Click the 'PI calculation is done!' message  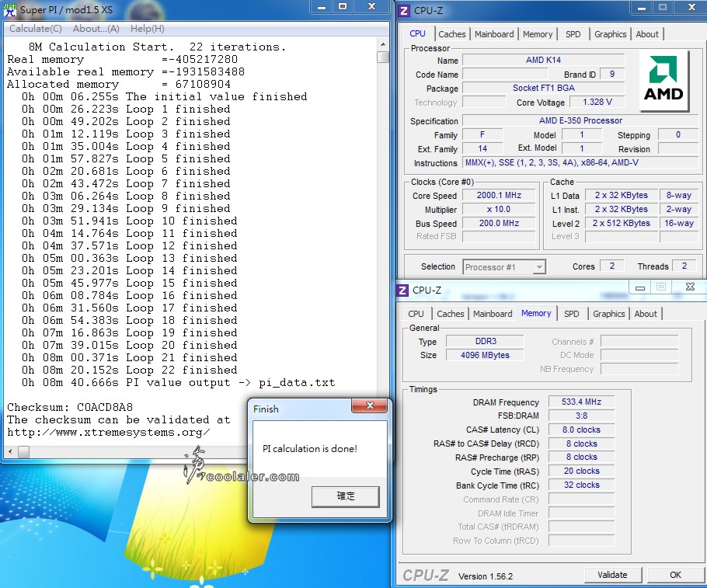[310, 449]
